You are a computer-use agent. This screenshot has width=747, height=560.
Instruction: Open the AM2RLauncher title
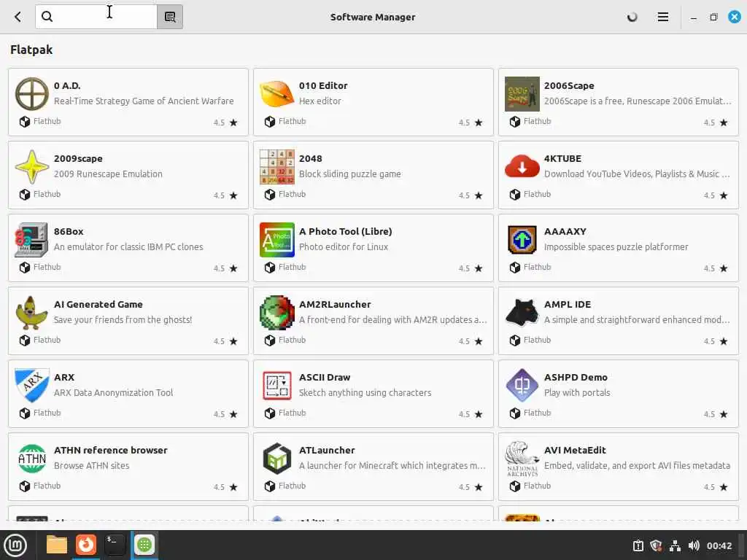(x=335, y=304)
